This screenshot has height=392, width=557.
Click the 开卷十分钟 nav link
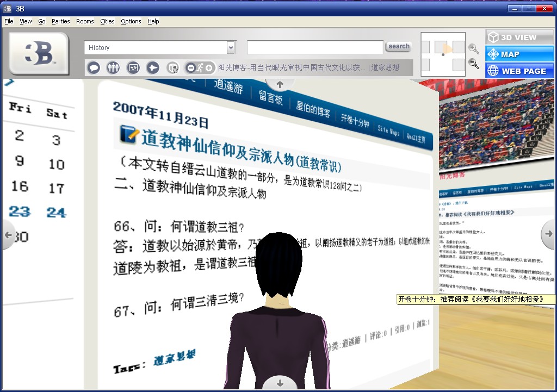coord(355,120)
